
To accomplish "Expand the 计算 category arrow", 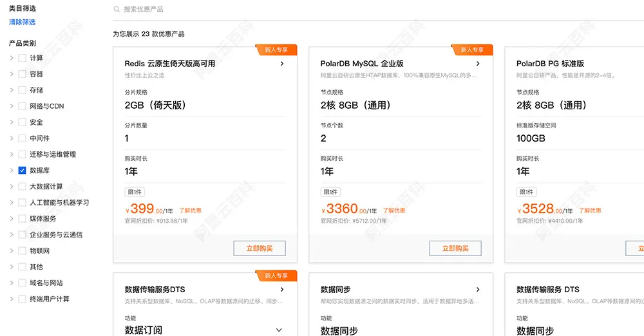I will pos(12,58).
